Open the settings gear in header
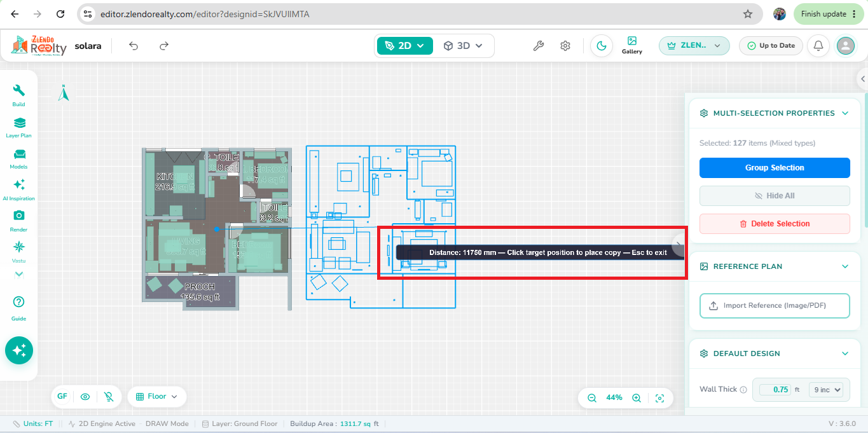868x433 pixels. click(565, 46)
